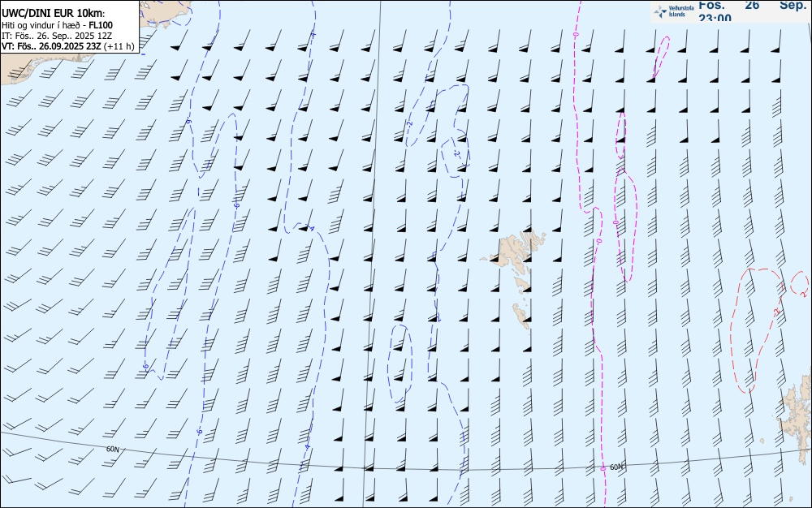Click the 'VT: Fös.. 26.09.2025 23Z (+11 h)' line
This screenshot has height=508, width=812.
tap(67, 46)
